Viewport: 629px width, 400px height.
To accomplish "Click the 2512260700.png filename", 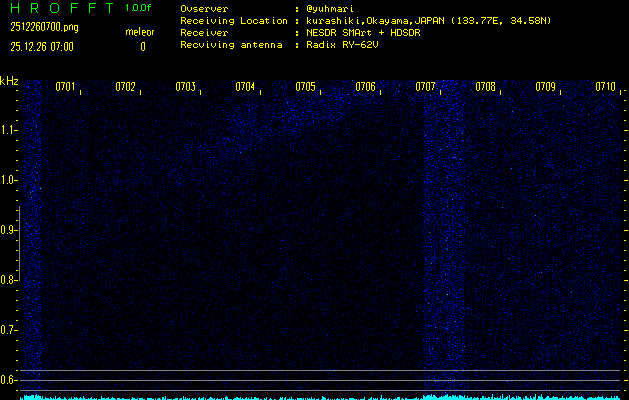I will 45,27.
